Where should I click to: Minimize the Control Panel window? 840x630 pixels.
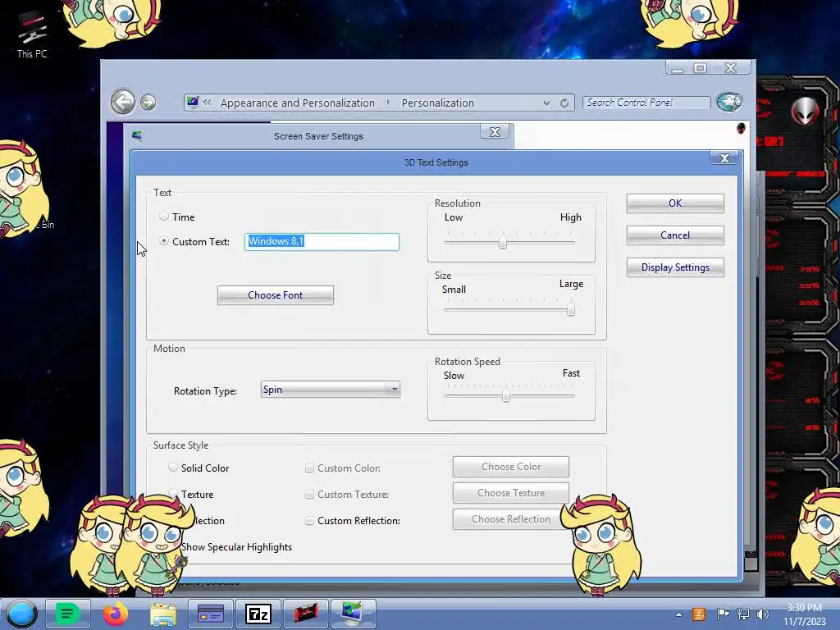point(677,67)
